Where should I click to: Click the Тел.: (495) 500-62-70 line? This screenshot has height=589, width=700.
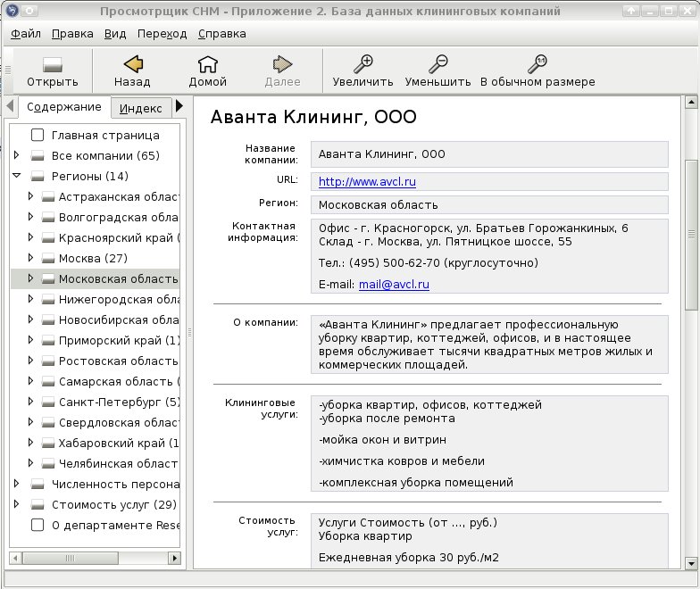pyautogui.click(x=429, y=262)
